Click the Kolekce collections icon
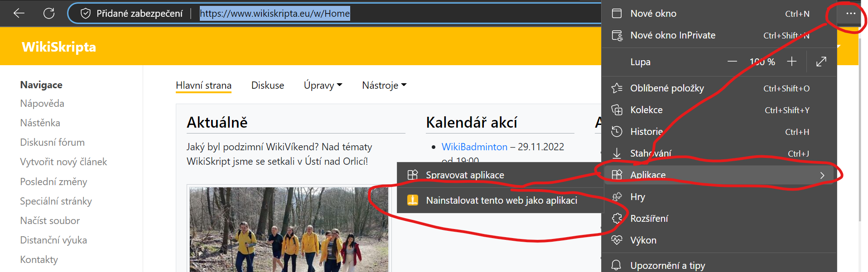Viewport: 868px width, 272px height. pos(617,110)
